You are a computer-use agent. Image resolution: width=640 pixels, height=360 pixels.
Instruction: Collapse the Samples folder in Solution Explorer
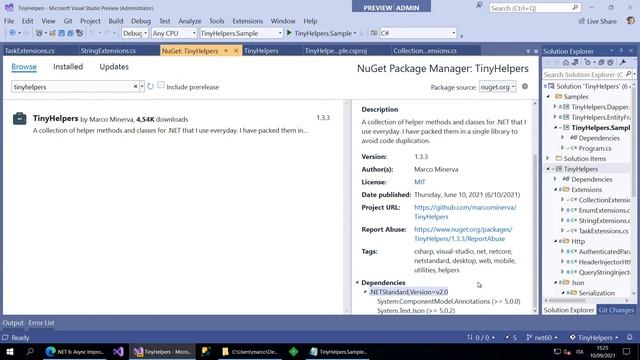click(x=548, y=97)
